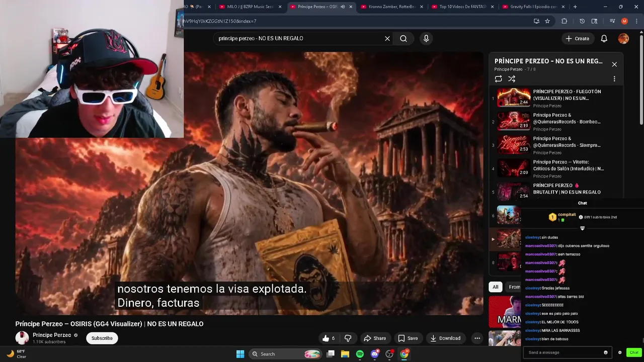Toggle playlist shuffle
This screenshot has width=644, height=362.
[x=512, y=79]
